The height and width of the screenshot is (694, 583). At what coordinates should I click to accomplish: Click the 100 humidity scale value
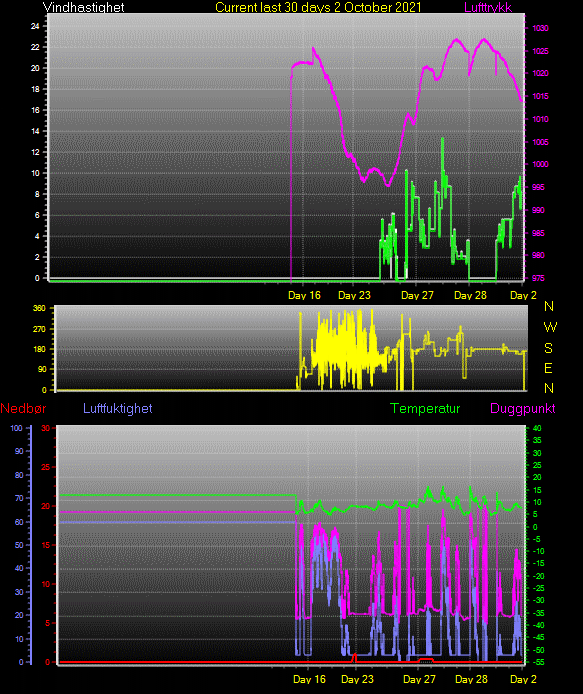(16, 428)
